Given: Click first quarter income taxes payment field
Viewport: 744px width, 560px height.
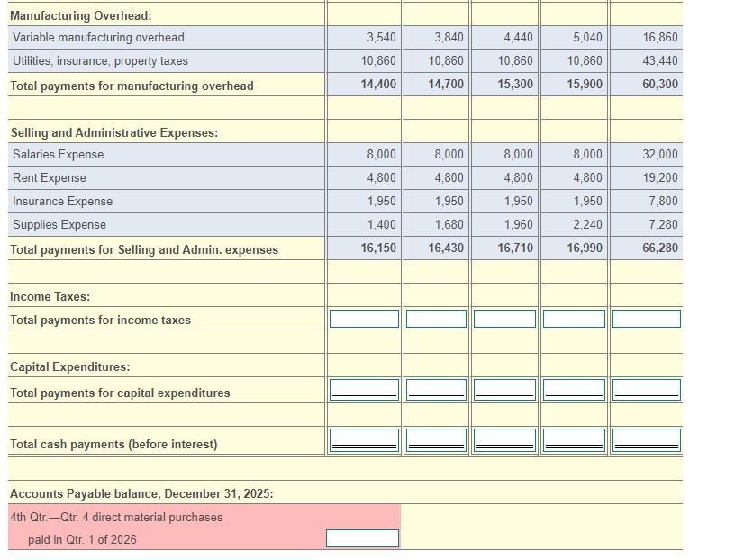Looking at the screenshot, I should tap(365, 319).
